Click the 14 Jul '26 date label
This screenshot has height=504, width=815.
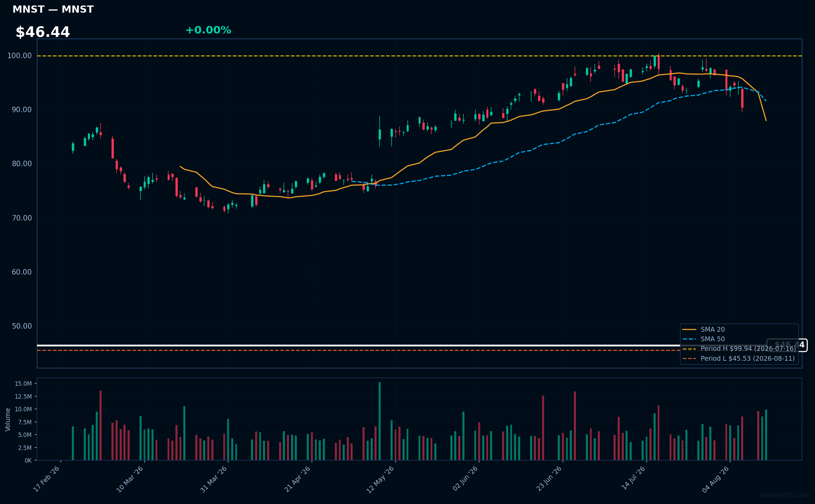633,478
